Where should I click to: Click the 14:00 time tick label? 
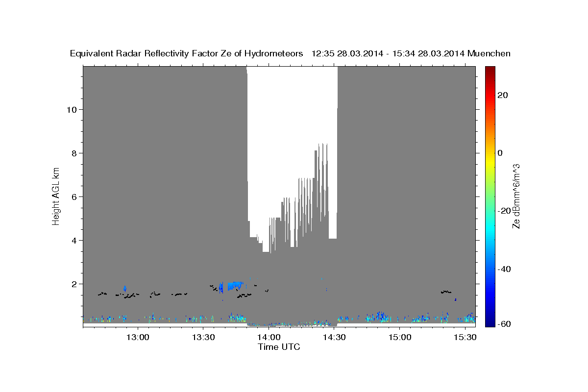pyautogui.click(x=269, y=337)
